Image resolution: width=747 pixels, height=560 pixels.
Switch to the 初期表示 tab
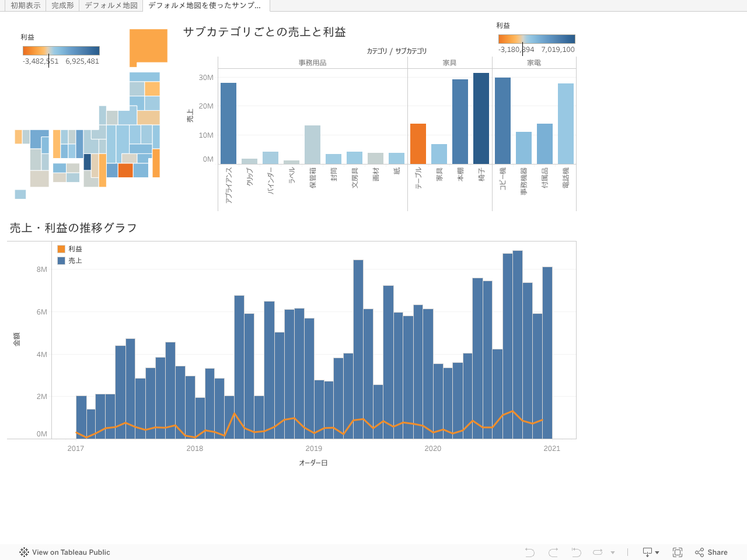coord(26,5)
